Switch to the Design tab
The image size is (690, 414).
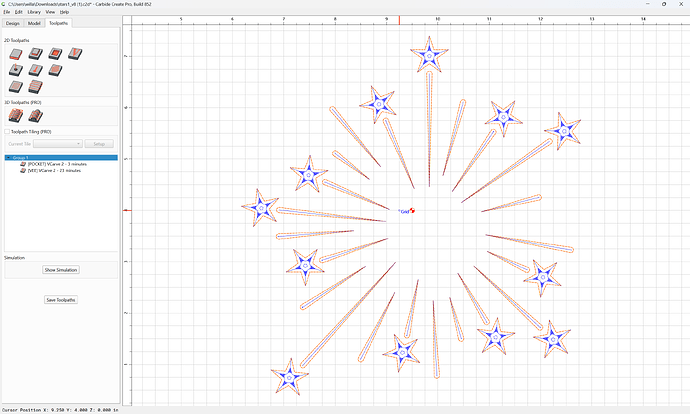(13, 23)
